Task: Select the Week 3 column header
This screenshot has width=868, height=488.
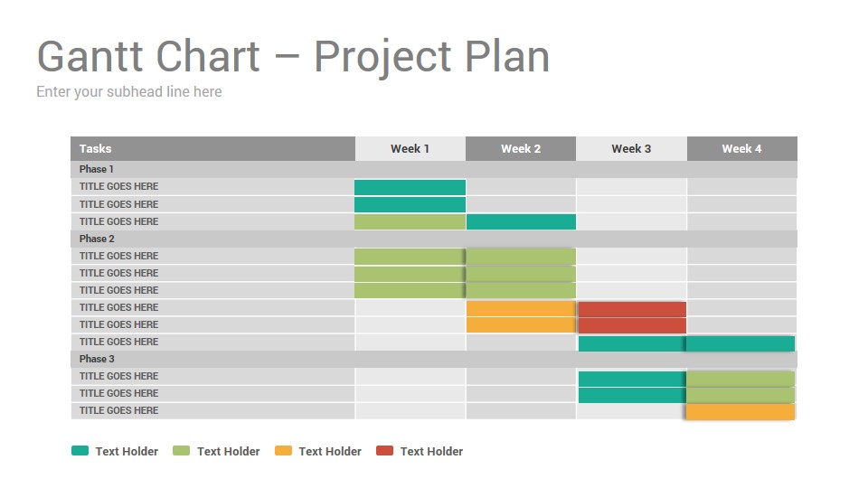Action: click(631, 149)
